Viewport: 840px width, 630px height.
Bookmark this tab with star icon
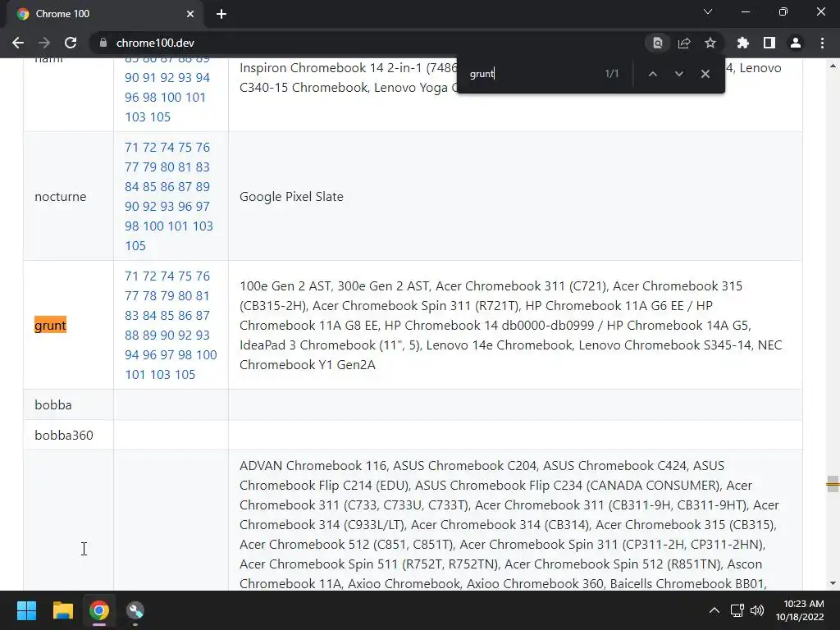point(710,43)
